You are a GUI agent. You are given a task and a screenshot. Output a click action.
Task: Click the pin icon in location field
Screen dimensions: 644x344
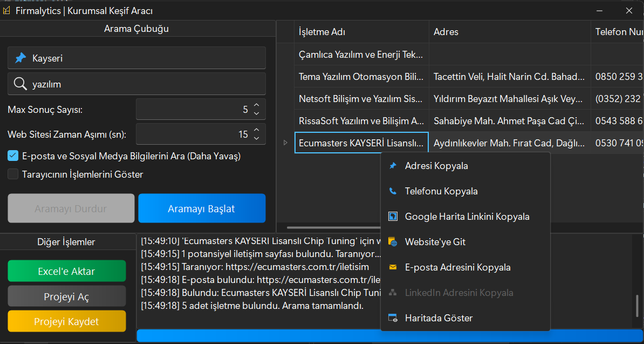point(20,58)
